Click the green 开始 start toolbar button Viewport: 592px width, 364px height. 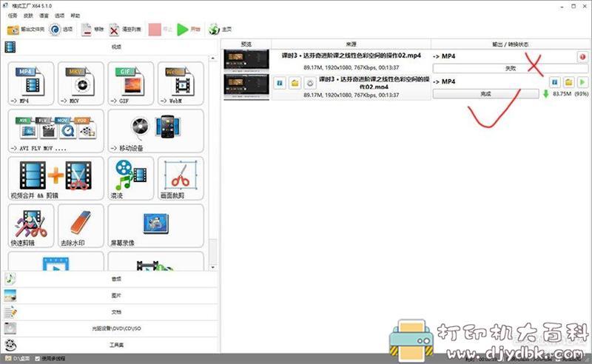coord(189,29)
